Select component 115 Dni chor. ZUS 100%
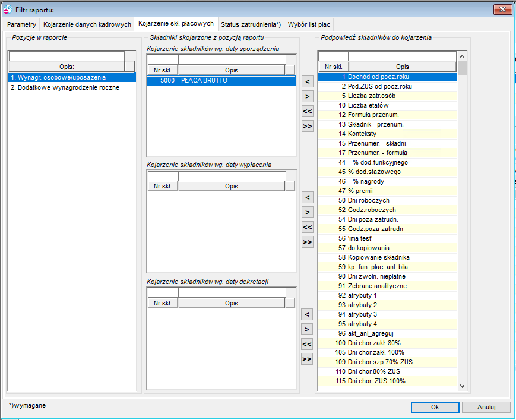 click(388, 381)
